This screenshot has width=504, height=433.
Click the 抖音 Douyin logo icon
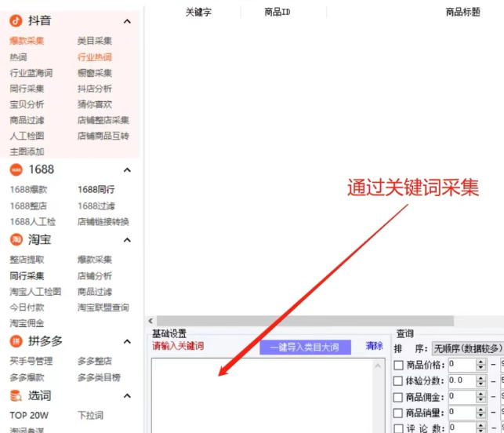[16, 20]
